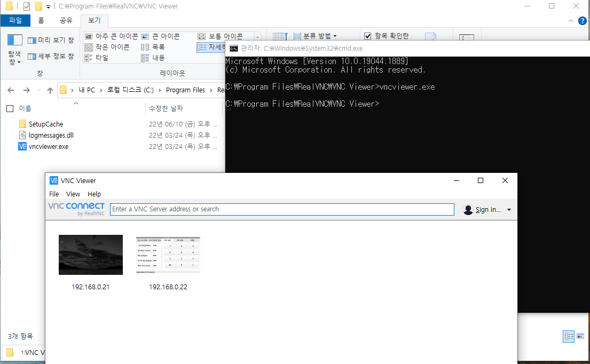This screenshot has width=590, height=364.
Task: Open the Home (홈) ribbon tab
Action: [x=41, y=20]
